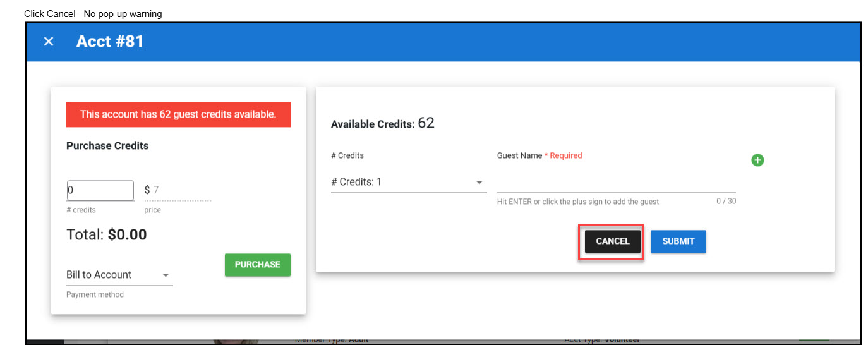Click the CANCEL button

click(x=612, y=241)
